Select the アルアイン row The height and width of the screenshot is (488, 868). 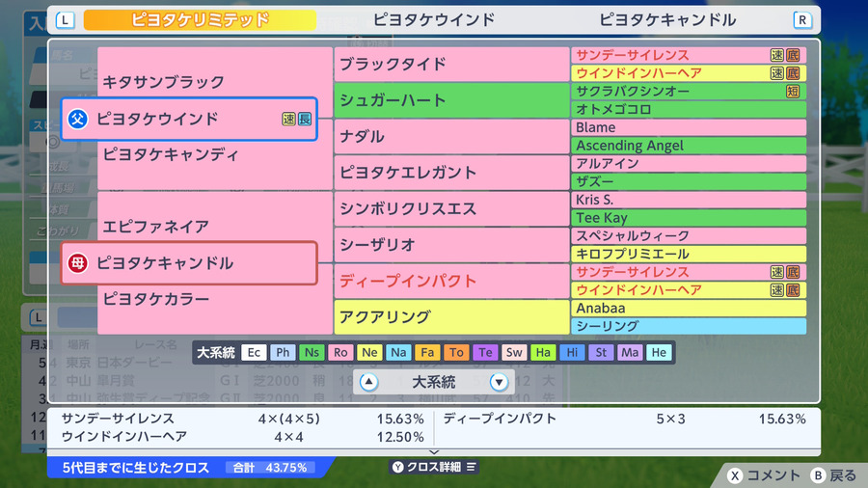point(689,164)
